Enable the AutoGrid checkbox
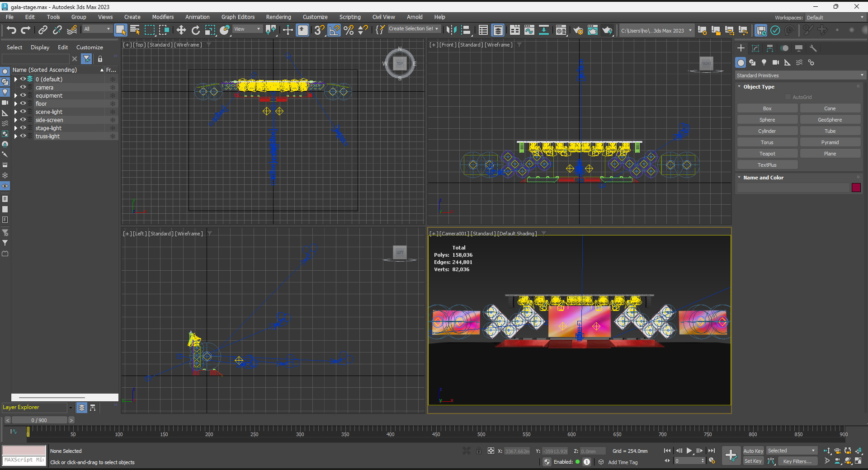The image size is (868, 470). pos(788,97)
